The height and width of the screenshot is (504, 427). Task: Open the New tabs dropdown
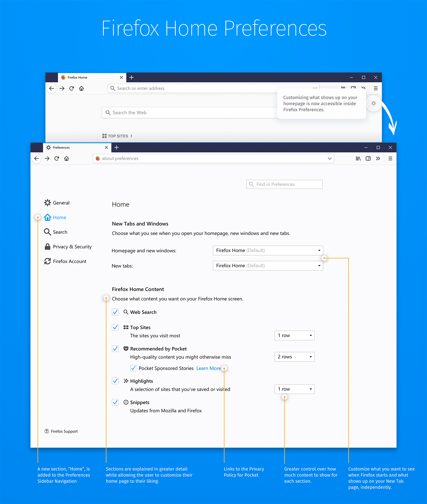[x=268, y=266]
